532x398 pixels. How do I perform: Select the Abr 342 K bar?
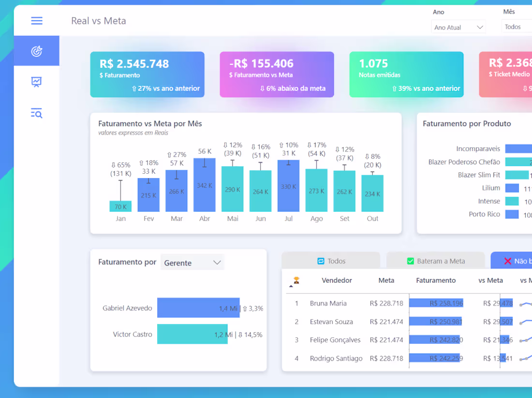click(205, 185)
